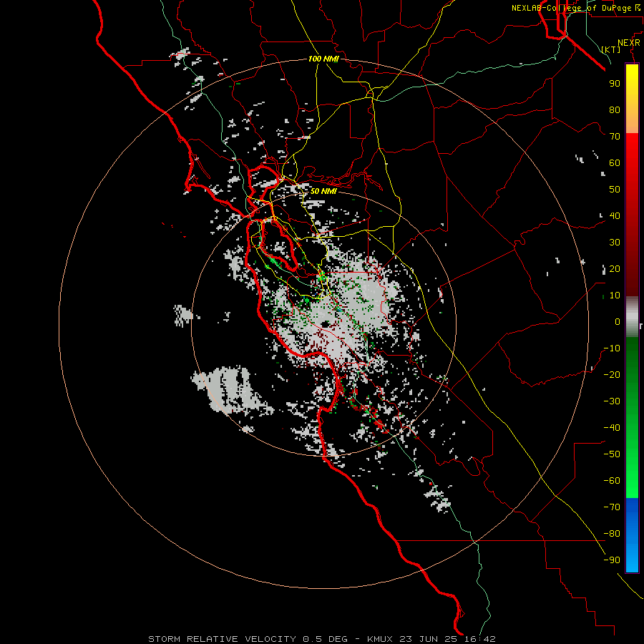Click the "0.5 DEG" elevation text
The height and width of the screenshot is (644, 644).
326,639
